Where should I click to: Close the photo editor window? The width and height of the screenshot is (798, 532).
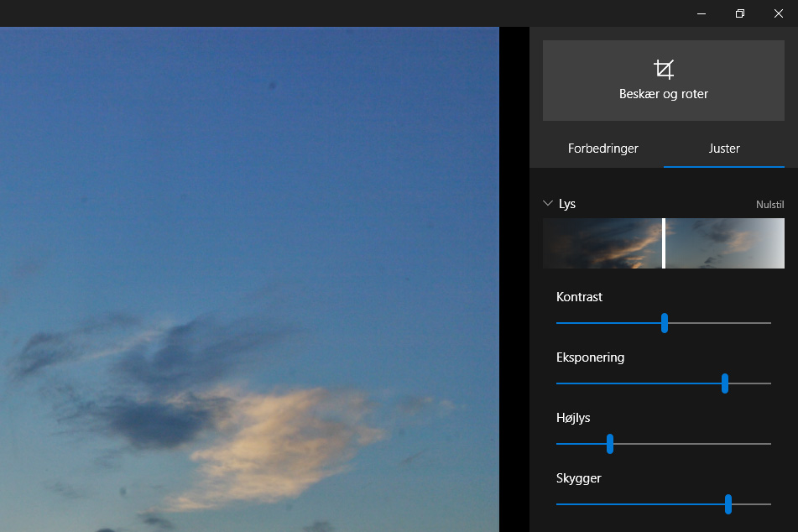coord(778,13)
